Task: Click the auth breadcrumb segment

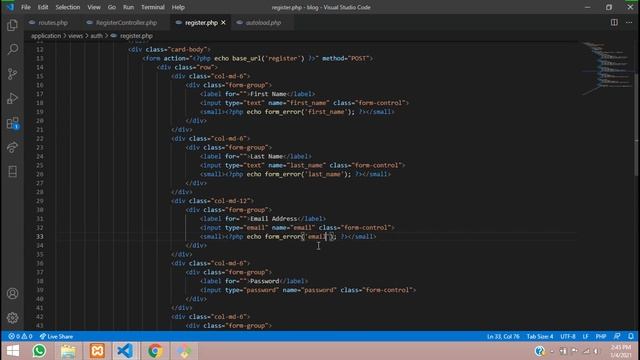Action: [x=96, y=36]
